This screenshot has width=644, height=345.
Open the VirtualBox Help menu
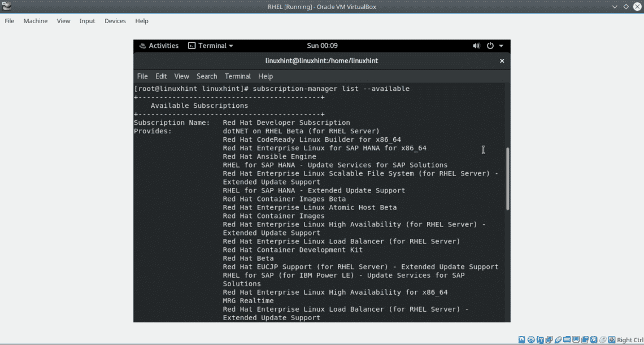142,21
